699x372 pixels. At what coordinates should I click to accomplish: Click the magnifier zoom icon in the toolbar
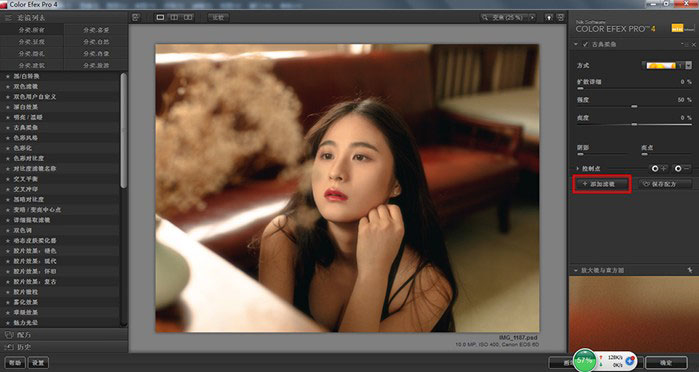pos(485,17)
